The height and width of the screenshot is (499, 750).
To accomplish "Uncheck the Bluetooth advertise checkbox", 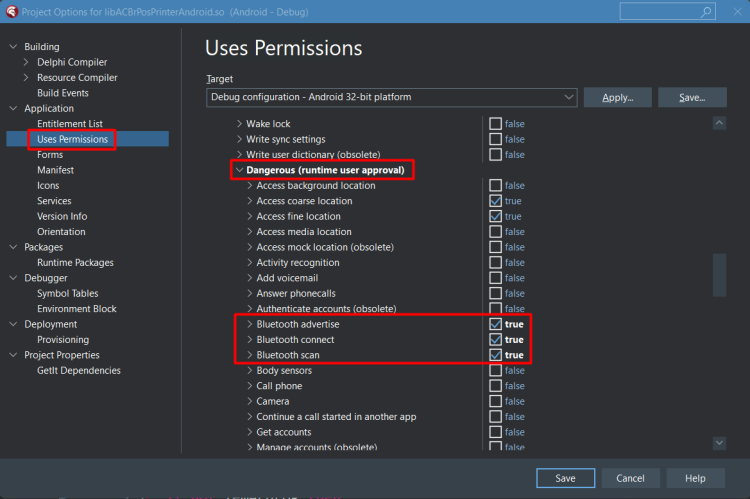I will click(496, 324).
